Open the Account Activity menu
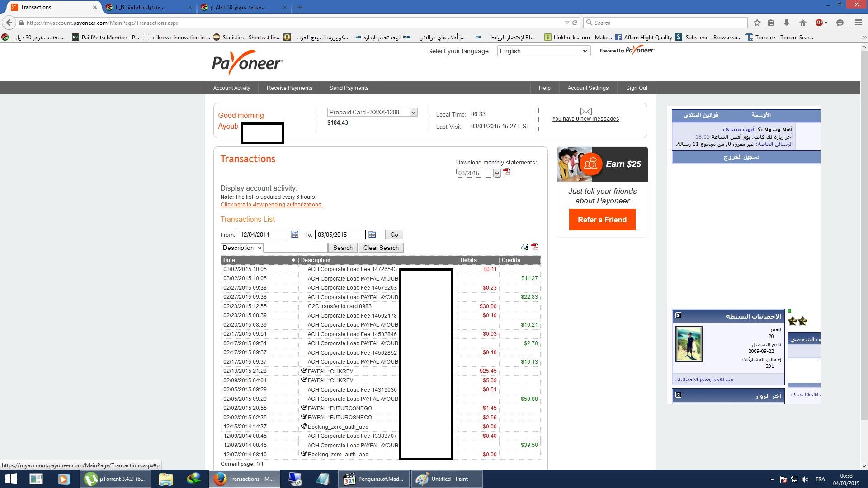This screenshot has width=868, height=488. click(x=231, y=88)
